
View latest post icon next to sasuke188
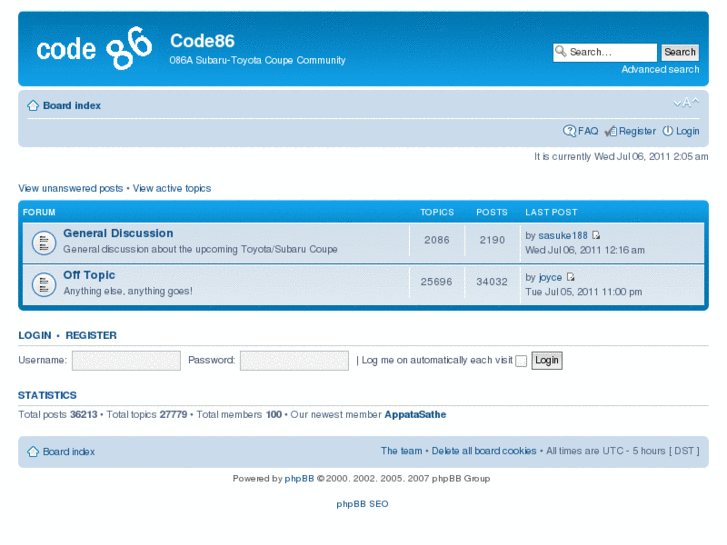pyautogui.click(x=596, y=236)
